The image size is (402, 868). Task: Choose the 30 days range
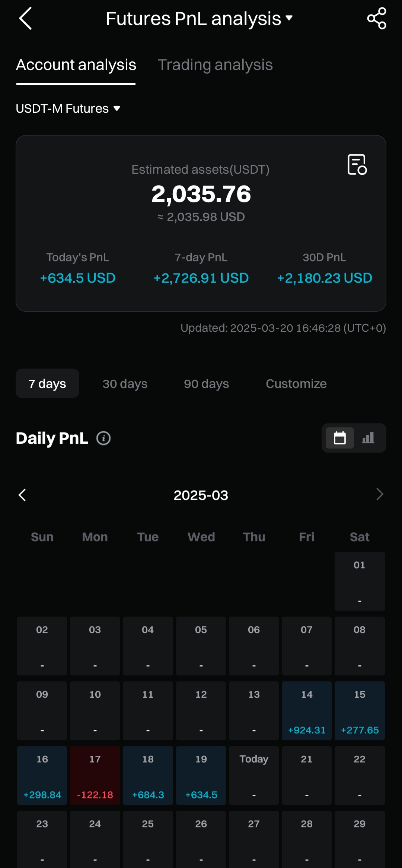(125, 383)
